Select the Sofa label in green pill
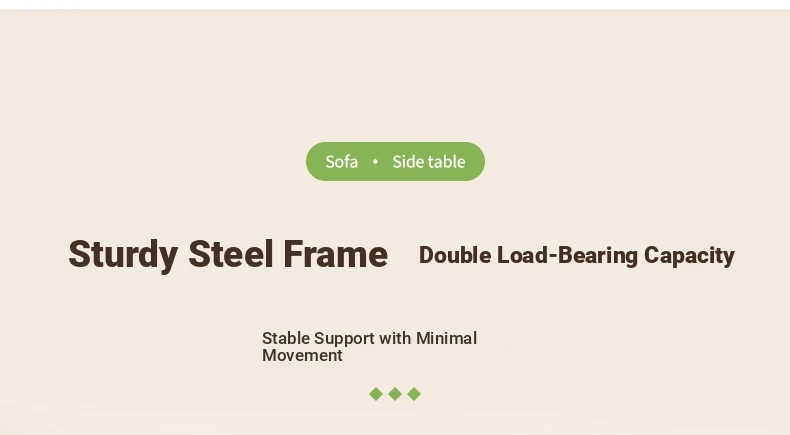Screen dimensions: 790x435 pyautogui.click(x=341, y=162)
